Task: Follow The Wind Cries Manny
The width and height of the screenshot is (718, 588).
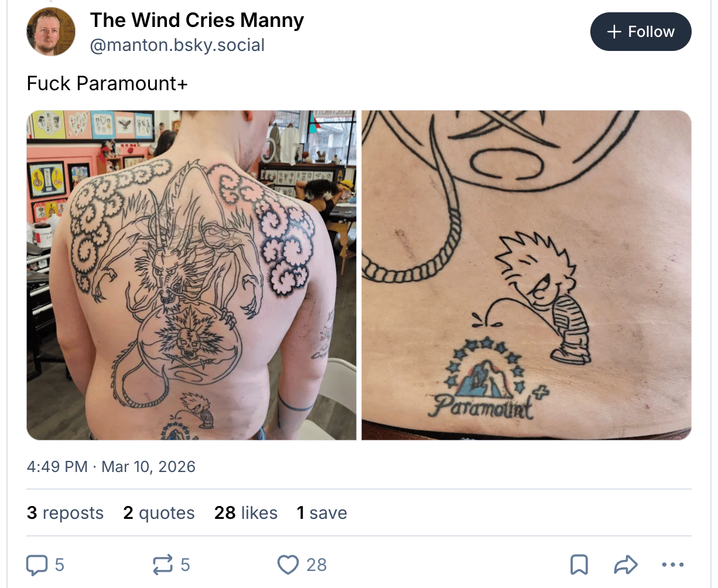Action: click(x=641, y=32)
